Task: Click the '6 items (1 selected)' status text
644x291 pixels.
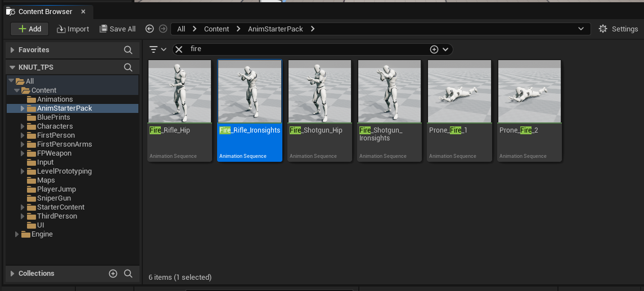Action: click(x=180, y=278)
